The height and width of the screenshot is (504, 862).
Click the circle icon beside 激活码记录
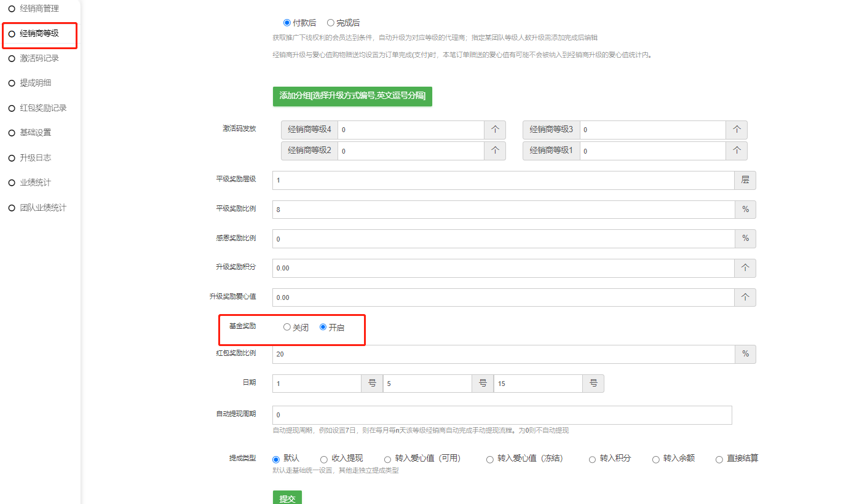point(12,58)
